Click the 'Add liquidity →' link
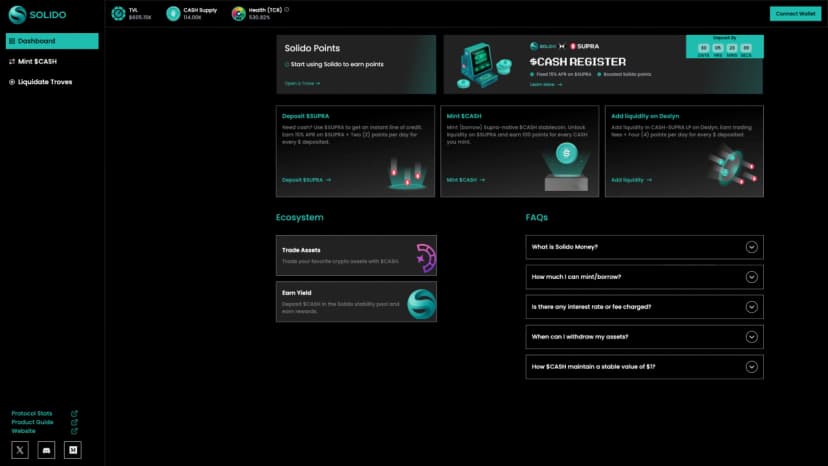The image size is (828, 466). pyautogui.click(x=632, y=180)
